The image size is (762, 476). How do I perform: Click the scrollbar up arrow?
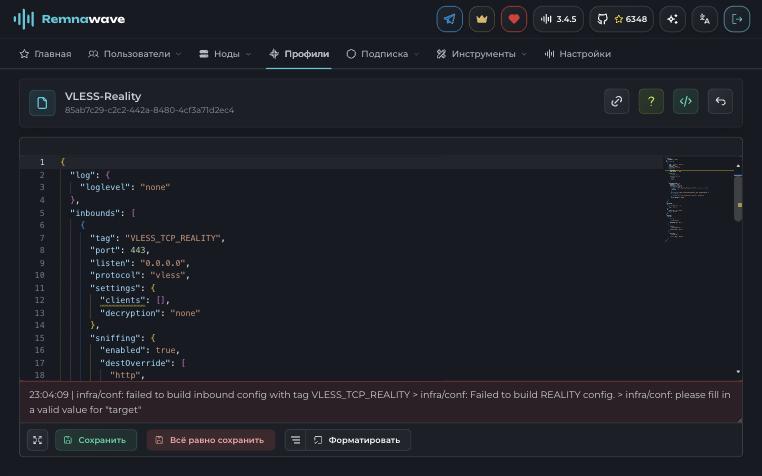coord(738,166)
